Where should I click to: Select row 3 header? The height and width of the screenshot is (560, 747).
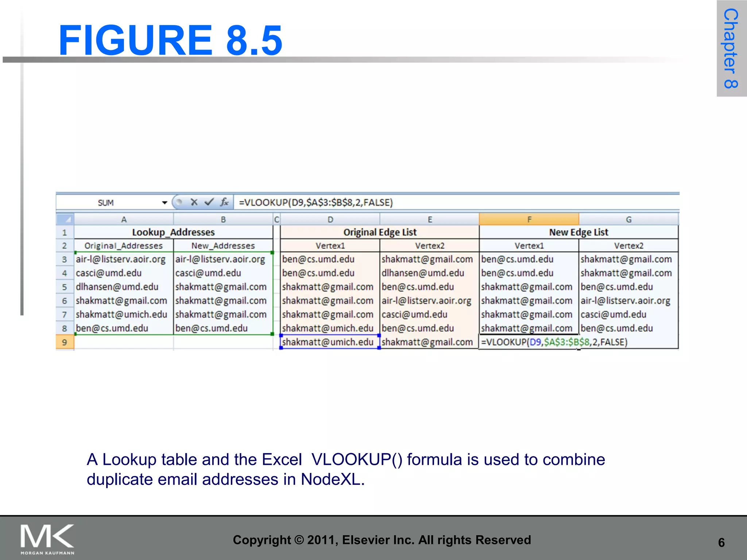[x=65, y=259]
